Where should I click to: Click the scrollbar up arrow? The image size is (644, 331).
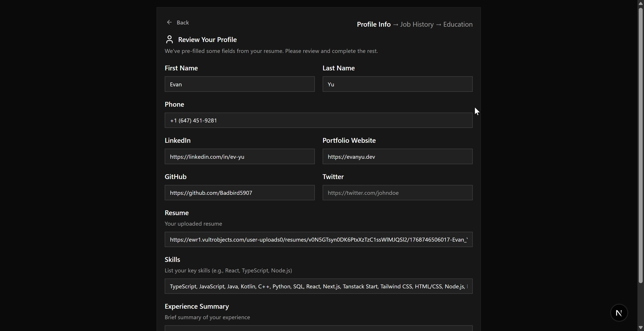(x=640, y=3)
